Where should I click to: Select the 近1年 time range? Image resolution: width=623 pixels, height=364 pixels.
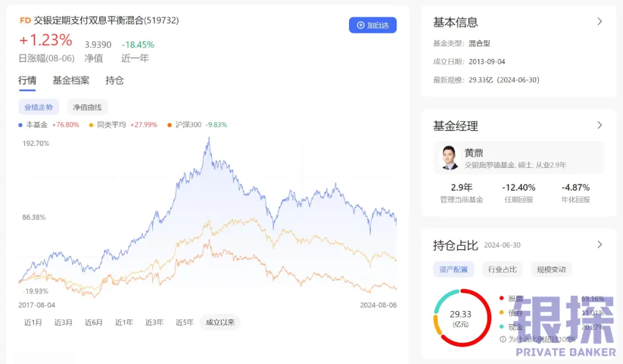124,322
